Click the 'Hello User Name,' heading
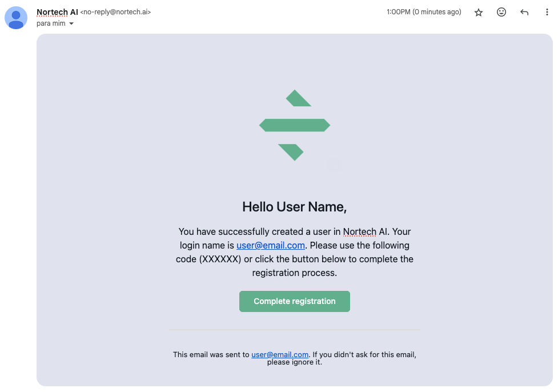 pos(294,207)
